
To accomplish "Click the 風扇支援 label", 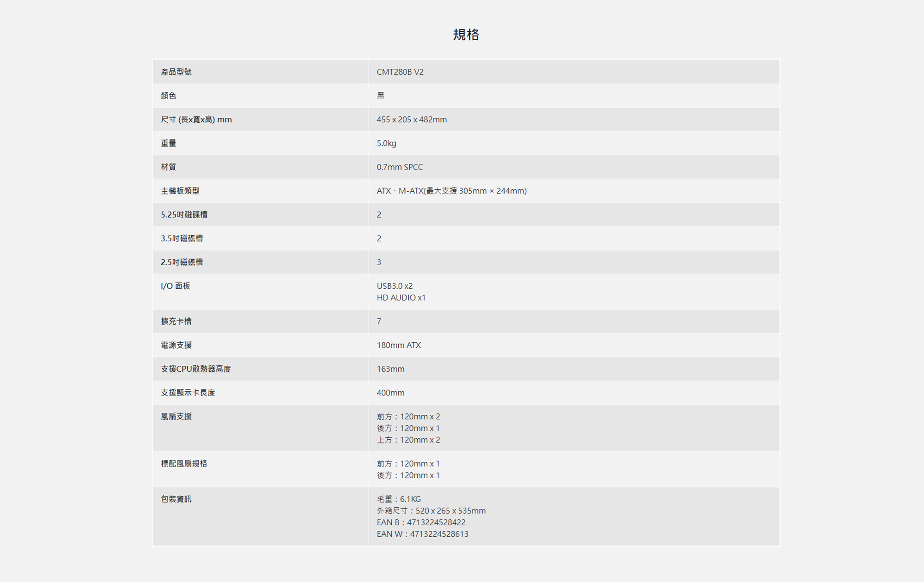I will 176,417.
